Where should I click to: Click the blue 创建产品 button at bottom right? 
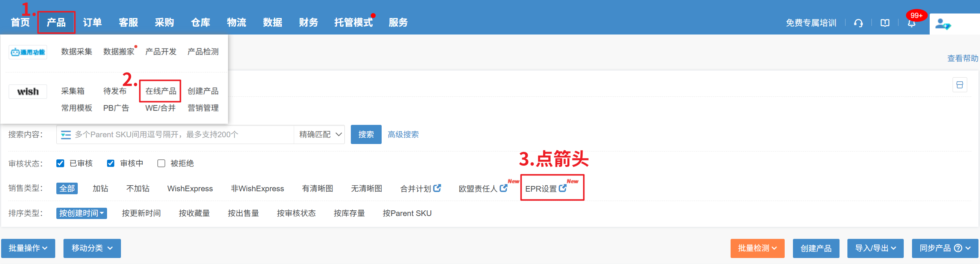pos(816,248)
